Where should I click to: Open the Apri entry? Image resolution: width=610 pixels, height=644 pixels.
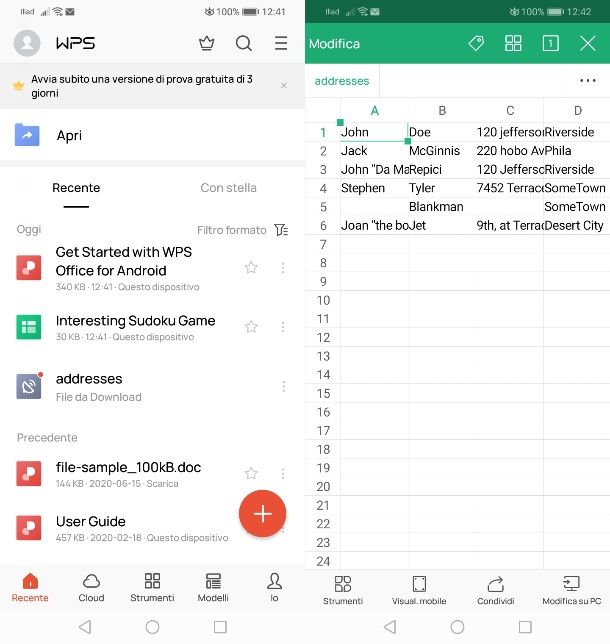(x=152, y=135)
